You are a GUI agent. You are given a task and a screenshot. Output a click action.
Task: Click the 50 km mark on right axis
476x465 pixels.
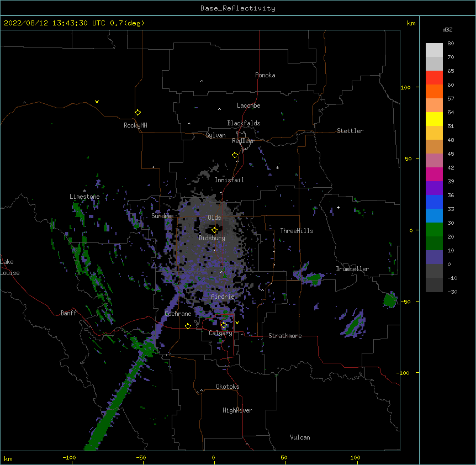[408, 158]
